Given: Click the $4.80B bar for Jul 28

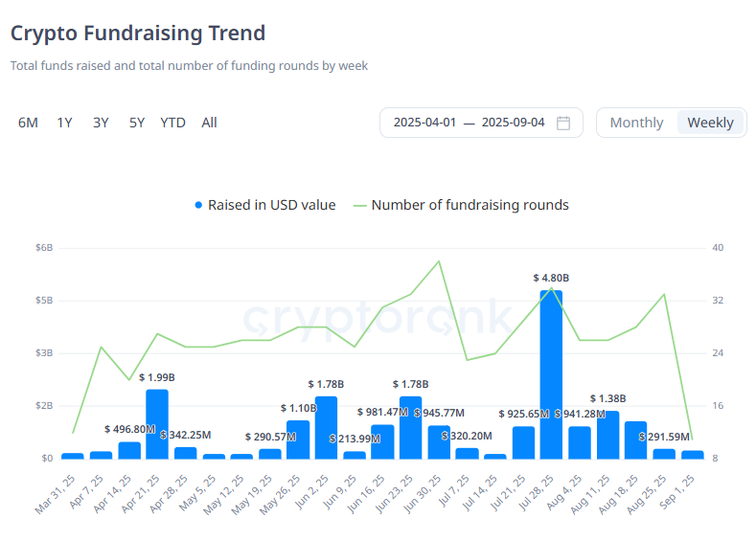Looking at the screenshot, I should pos(551,373).
